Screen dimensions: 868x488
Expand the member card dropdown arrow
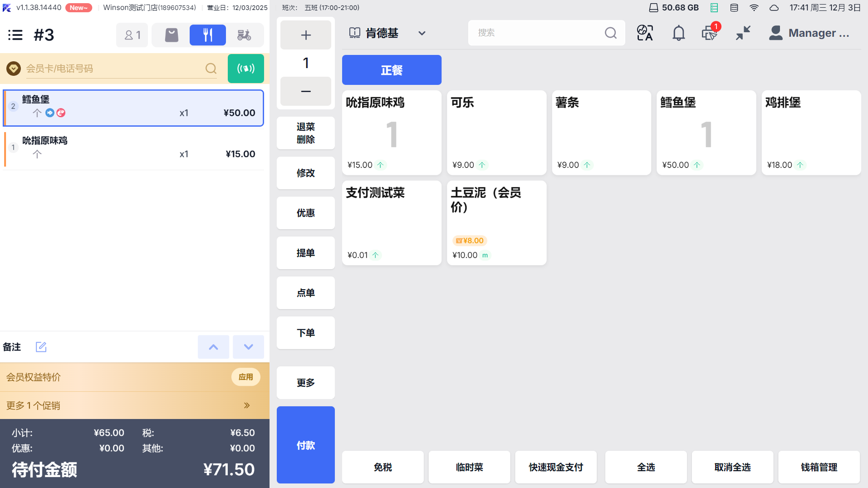[x=14, y=69]
